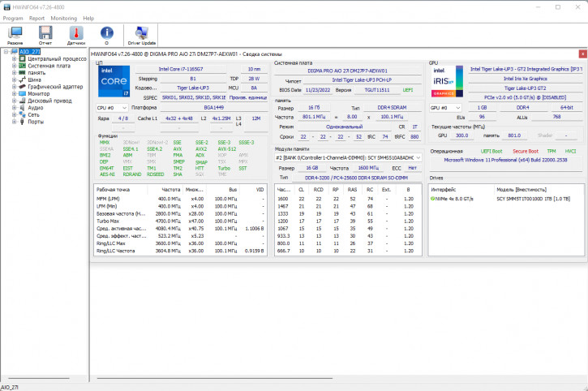Click the bus icon beside Шина
The height and width of the screenshot is (391, 588).
point(22,79)
